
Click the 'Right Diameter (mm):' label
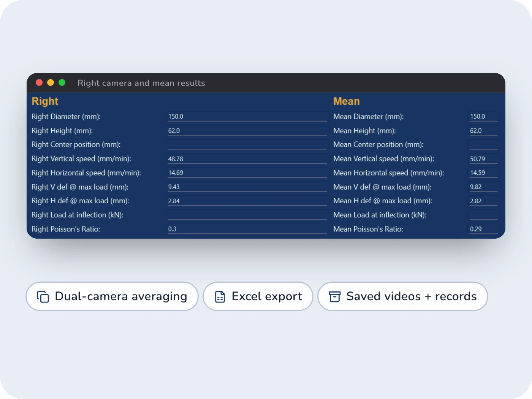tap(66, 117)
